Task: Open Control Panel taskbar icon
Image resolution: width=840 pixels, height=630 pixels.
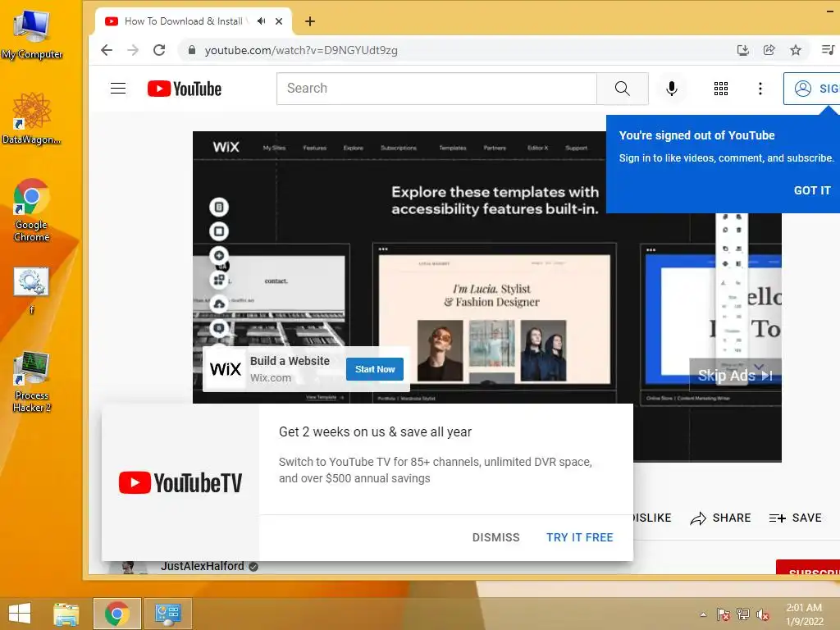Action: pos(167,614)
